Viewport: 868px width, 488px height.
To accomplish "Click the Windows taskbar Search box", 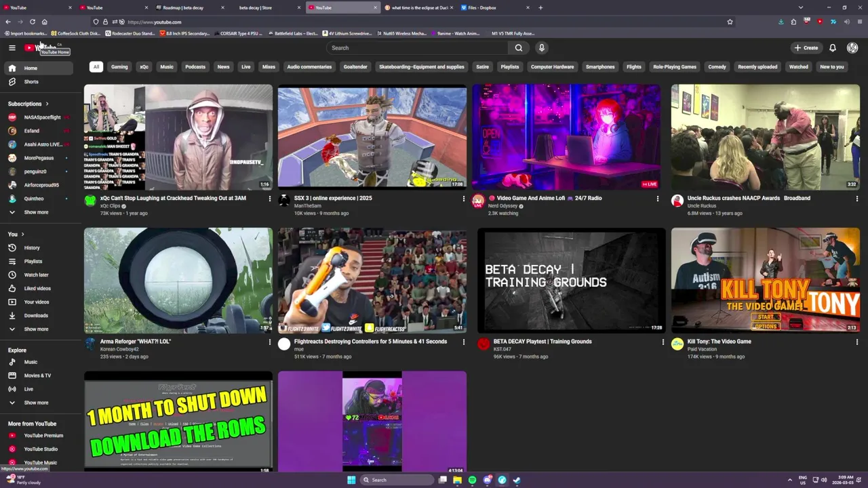I will point(397,480).
